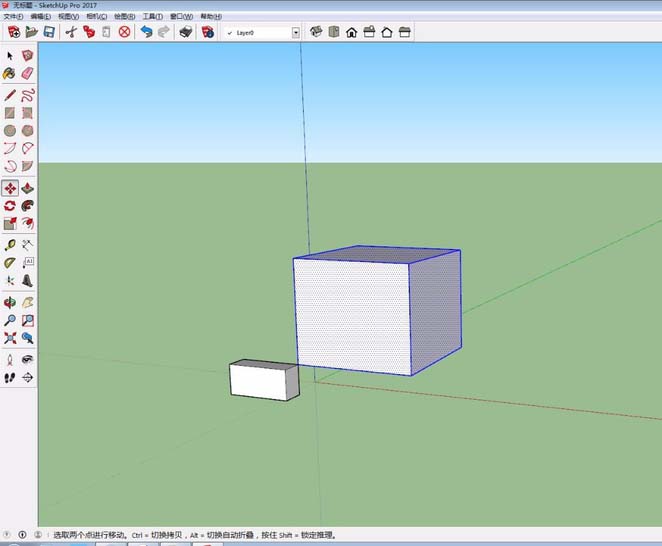The width and height of the screenshot is (662, 546).
Task: Pick the pink Eraser tool
Action: click(x=27, y=73)
